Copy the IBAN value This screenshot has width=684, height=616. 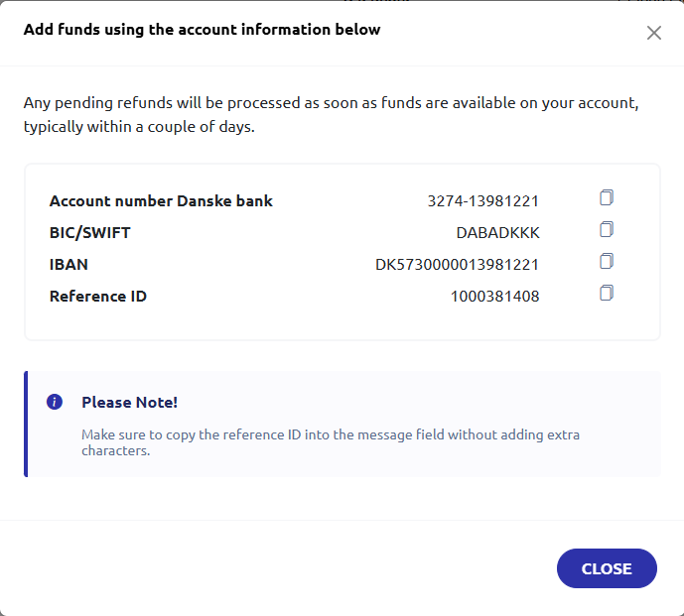607,261
